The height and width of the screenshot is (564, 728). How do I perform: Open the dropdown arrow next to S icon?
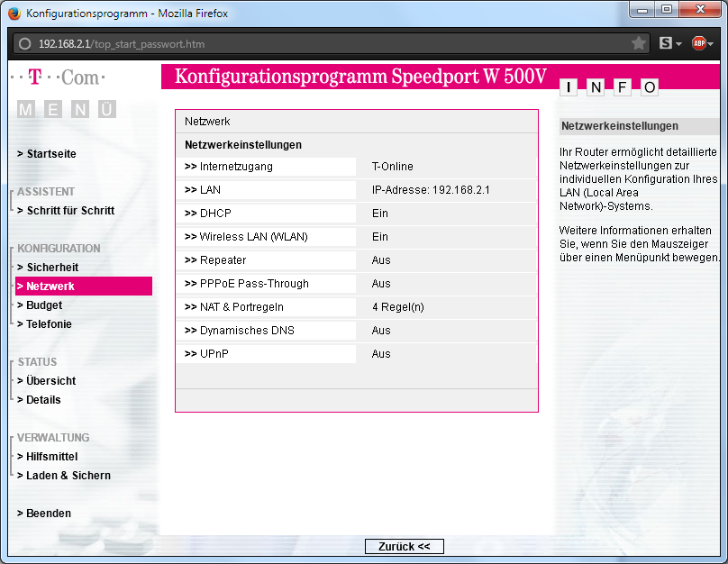(x=678, y=44)
